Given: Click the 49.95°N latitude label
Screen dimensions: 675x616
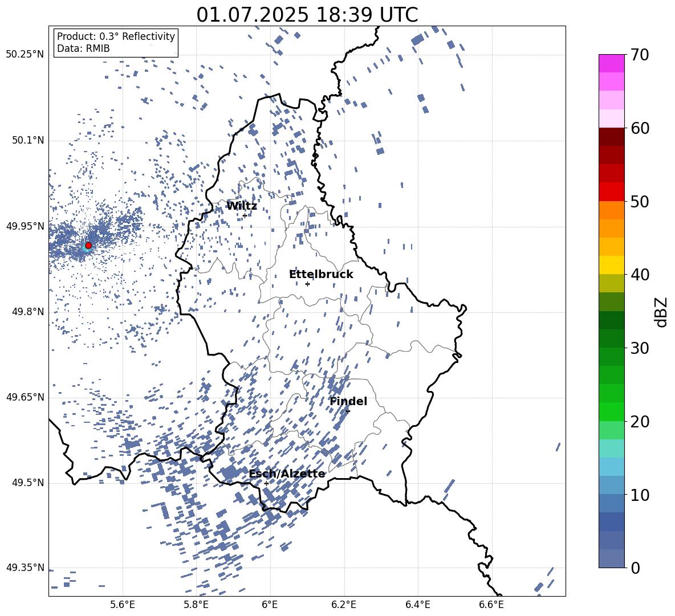Looking at the screenshot, I should 25,226.
